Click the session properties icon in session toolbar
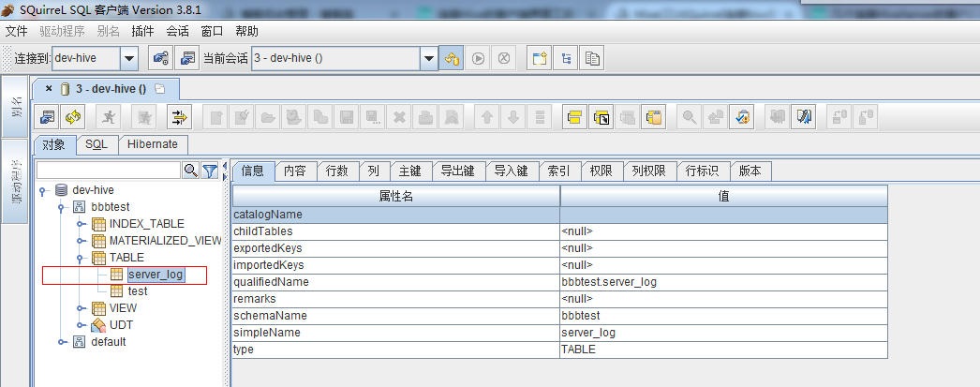 [47, 116]
